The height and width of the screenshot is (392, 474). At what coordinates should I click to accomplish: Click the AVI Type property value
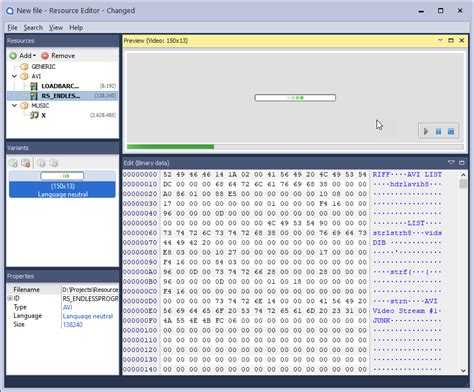[67, 307]
